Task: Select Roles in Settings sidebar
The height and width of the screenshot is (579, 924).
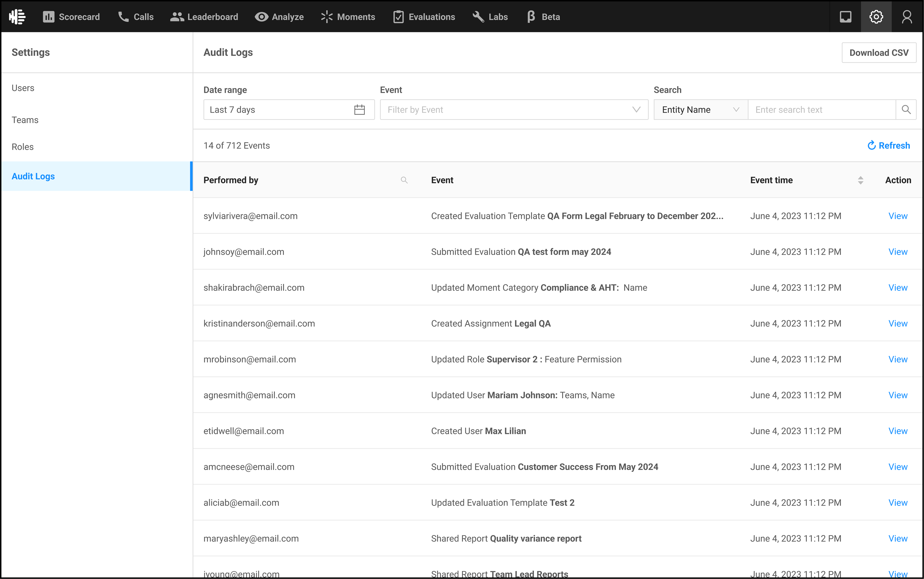Action: tap(23, 147)
